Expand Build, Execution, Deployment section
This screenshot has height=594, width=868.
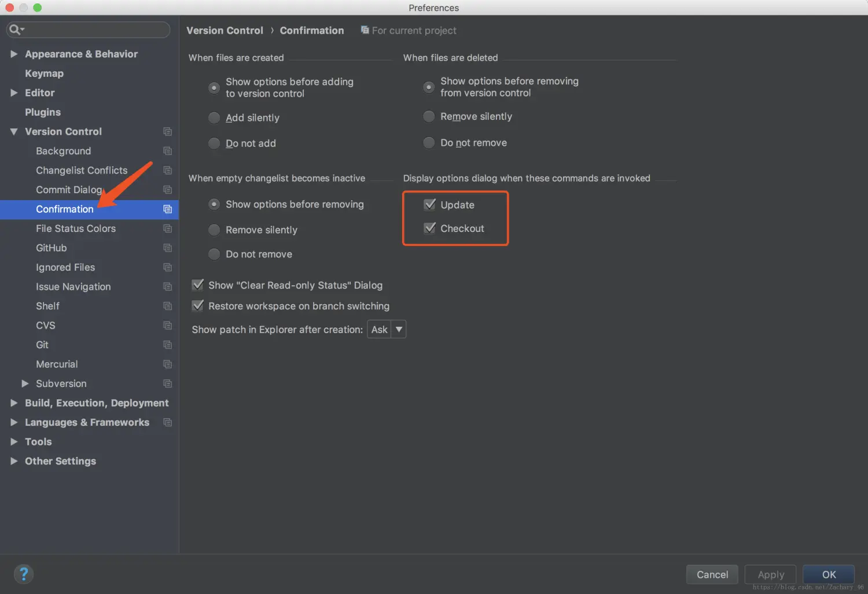(x=14, y=403)
